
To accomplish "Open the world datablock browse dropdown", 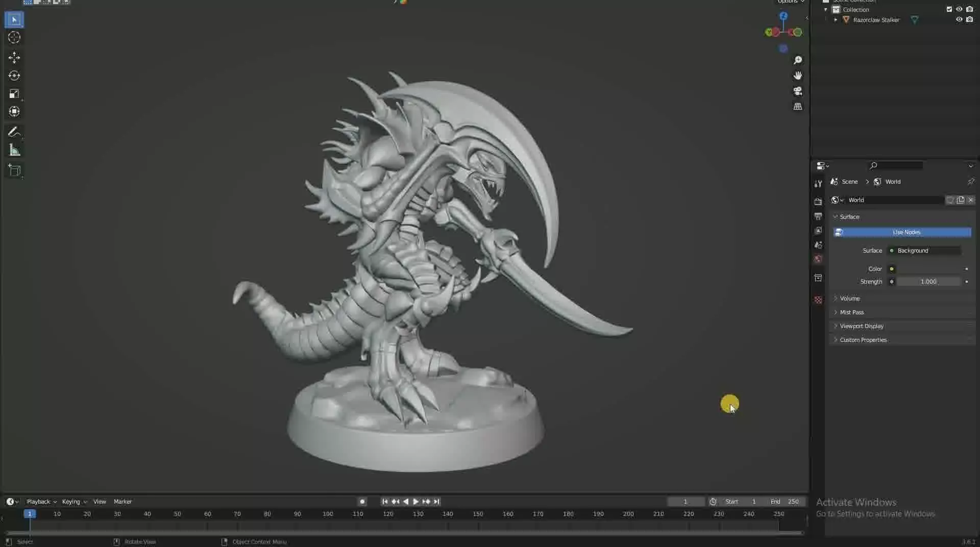I will [x=838, y=200].
